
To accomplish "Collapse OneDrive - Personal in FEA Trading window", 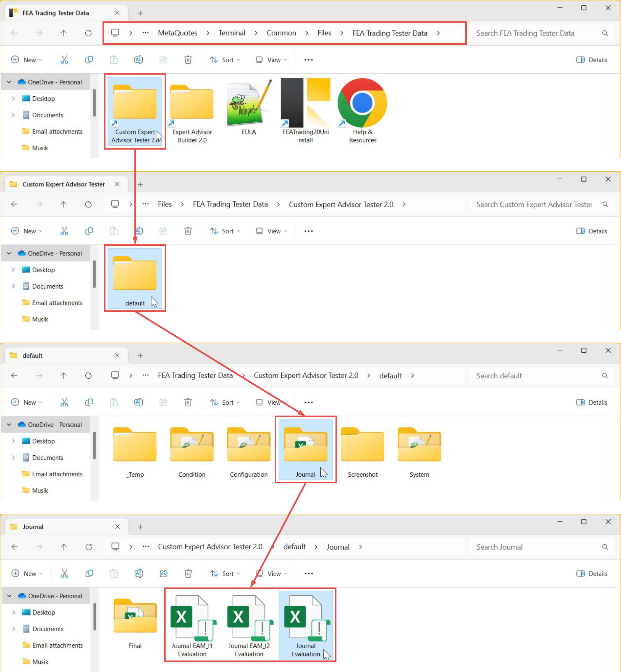I will pyautogui.click(x=9, y=82).
